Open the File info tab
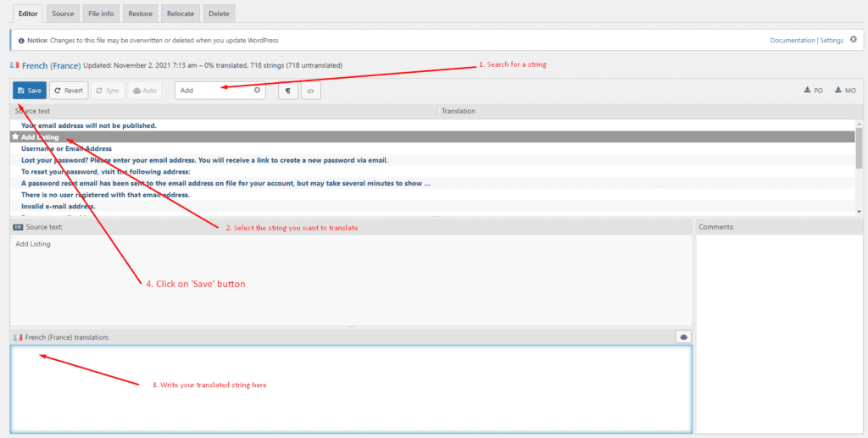Viewport: 868px width, 438px height. tap(101, 14)
